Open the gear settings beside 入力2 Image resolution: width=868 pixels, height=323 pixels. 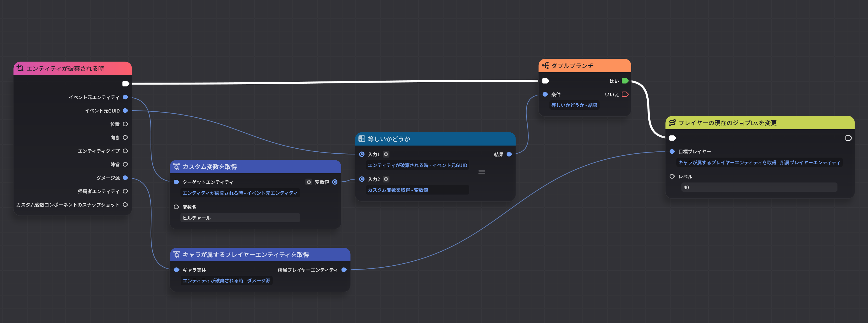click(x=386, y=179)
